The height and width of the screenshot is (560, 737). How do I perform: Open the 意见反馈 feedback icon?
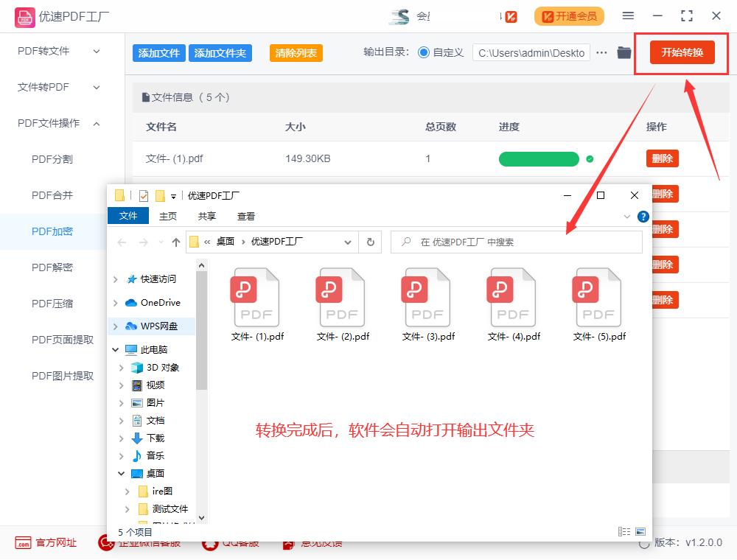tap(287, 542)
